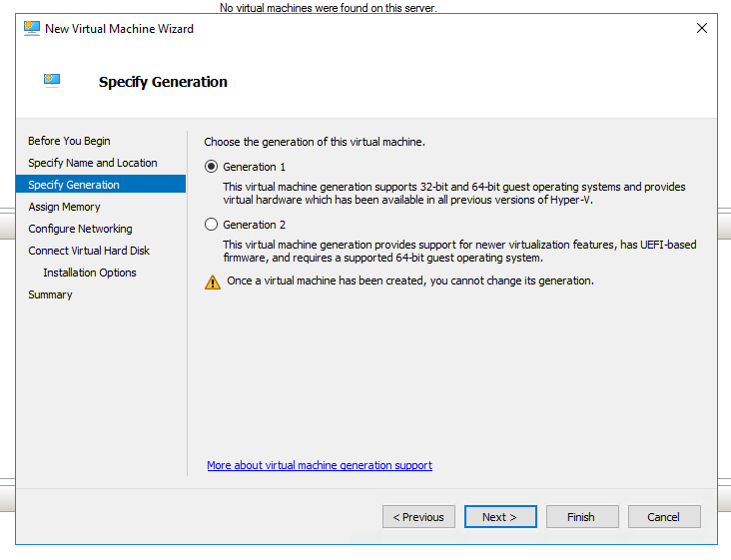Select the highlighted Specify Generation step
Screen dimensions: 731x560
tap(74, 185)
